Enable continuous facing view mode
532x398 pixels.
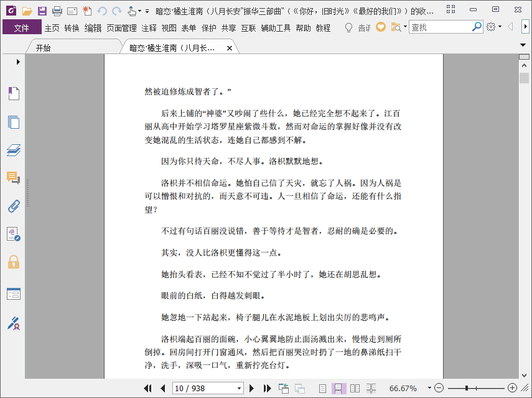pyautogui.click(x=371, y=389)
